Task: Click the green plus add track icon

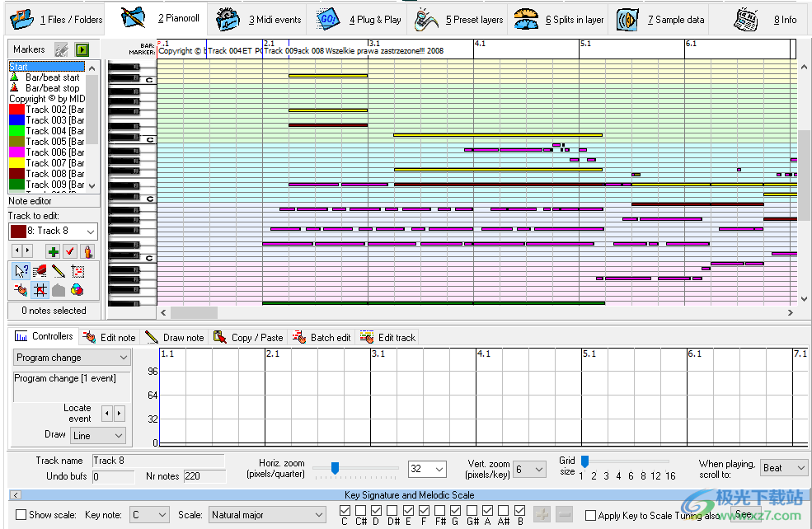Action: 53,251
